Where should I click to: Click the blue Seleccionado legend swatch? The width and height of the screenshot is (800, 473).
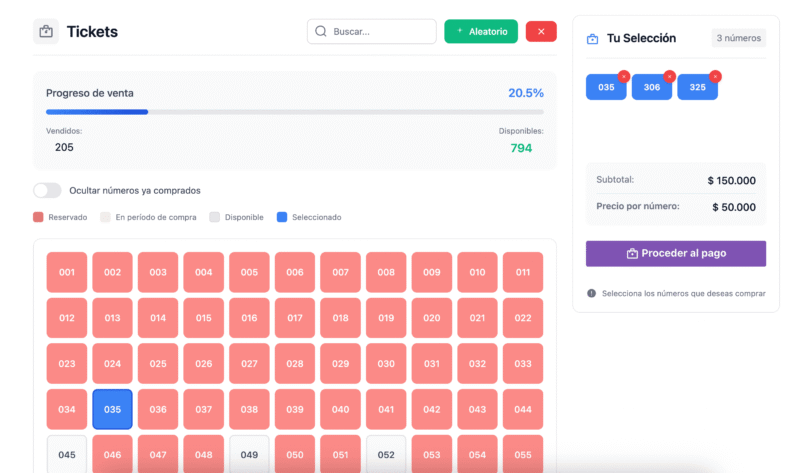(281, 217)
